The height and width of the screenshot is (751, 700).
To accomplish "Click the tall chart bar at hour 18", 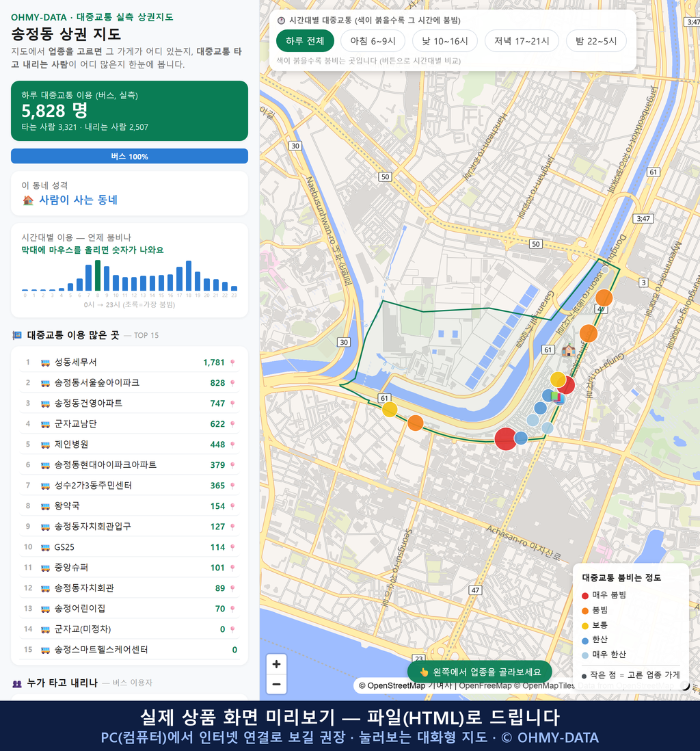I will point(189,276).
